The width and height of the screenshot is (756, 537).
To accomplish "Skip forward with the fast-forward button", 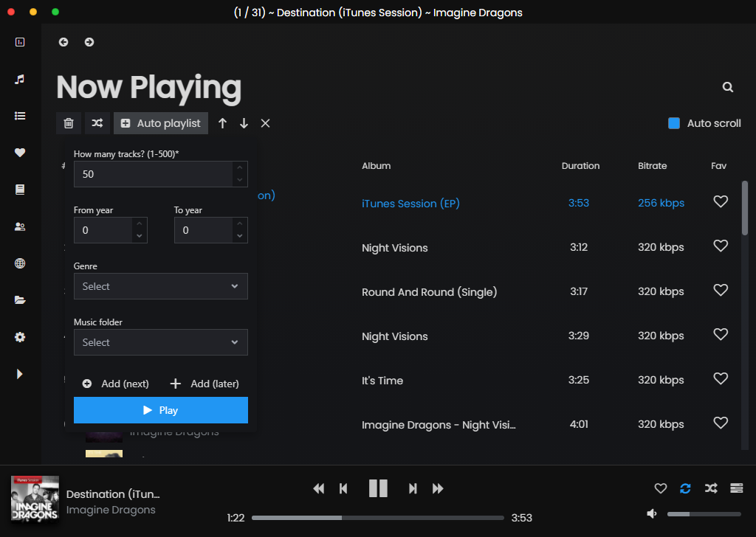I will [438, 489].
